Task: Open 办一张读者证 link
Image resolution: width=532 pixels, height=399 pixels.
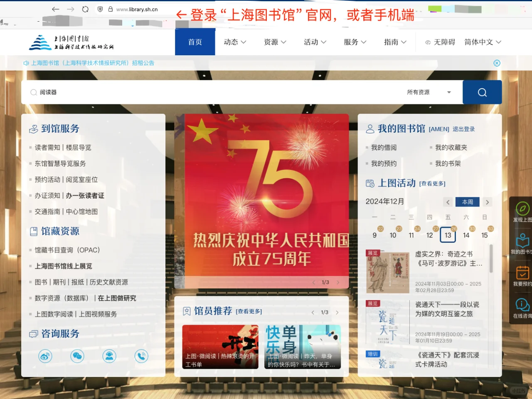Action: (x=85, y=196)
